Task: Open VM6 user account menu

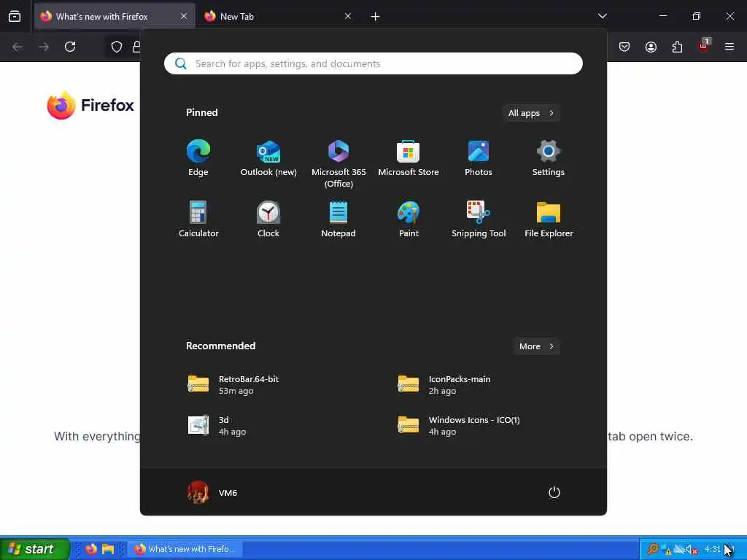Action: click(212, 492)
